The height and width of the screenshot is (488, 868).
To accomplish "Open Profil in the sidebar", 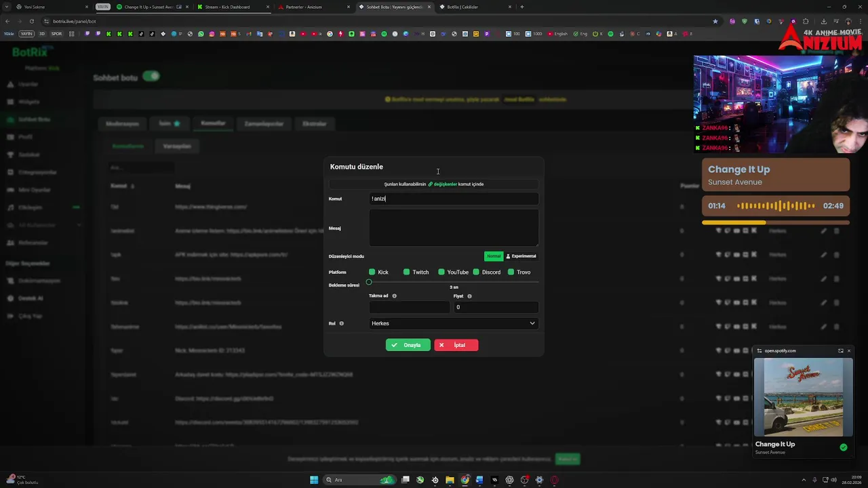I will tap(26, 137).
